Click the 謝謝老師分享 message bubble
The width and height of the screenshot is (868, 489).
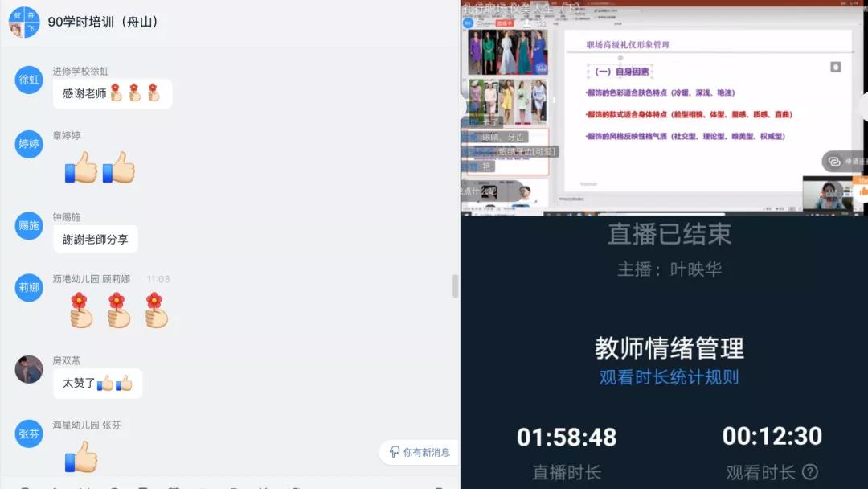96,239
